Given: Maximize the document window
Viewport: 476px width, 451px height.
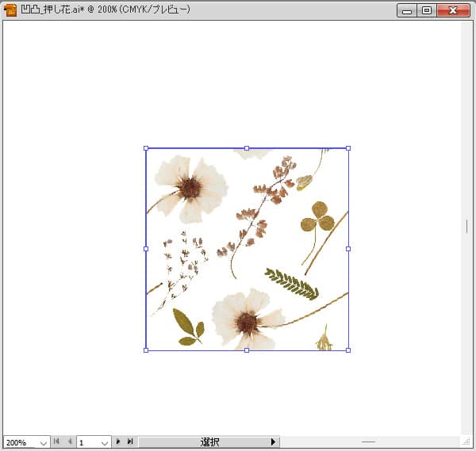Looking at the screenshot, I should (x=427, y=10).
